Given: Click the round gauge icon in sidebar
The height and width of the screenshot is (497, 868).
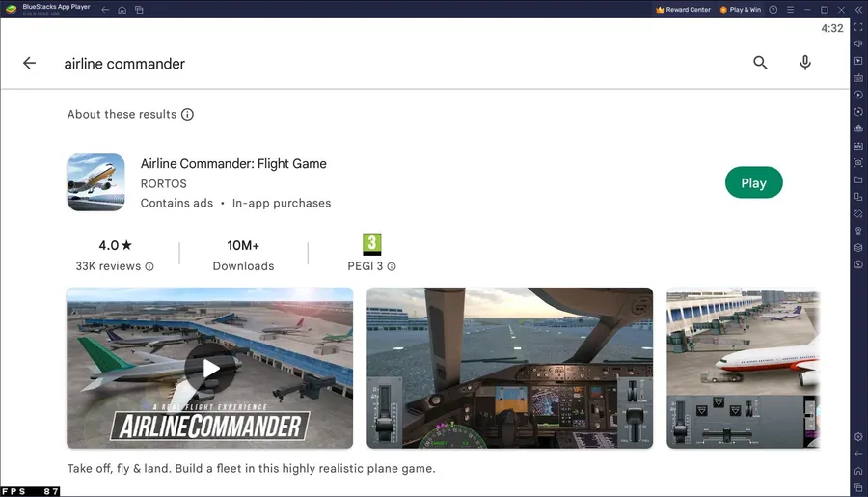Looking at the screenshot, I should coord(858,264).
